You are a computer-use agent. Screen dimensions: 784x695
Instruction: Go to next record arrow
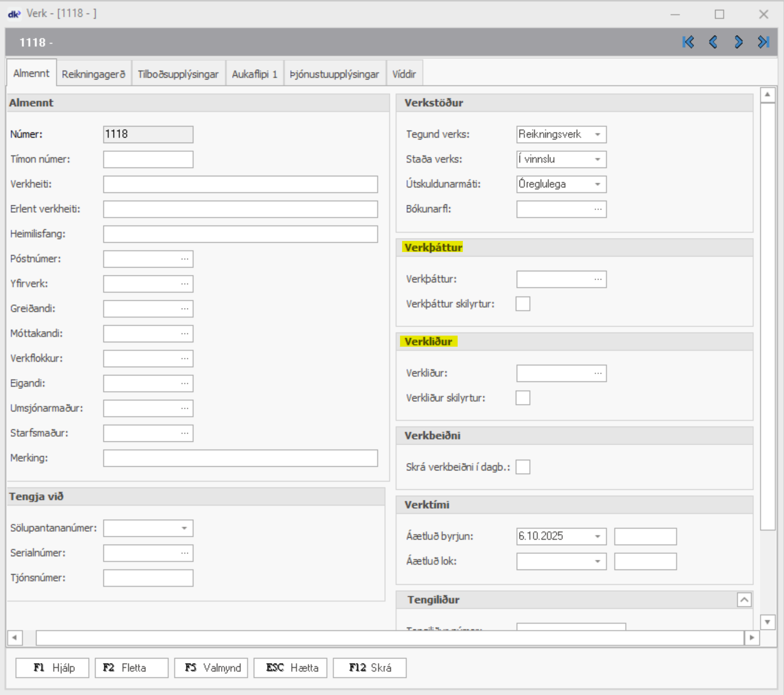(738, 42)
